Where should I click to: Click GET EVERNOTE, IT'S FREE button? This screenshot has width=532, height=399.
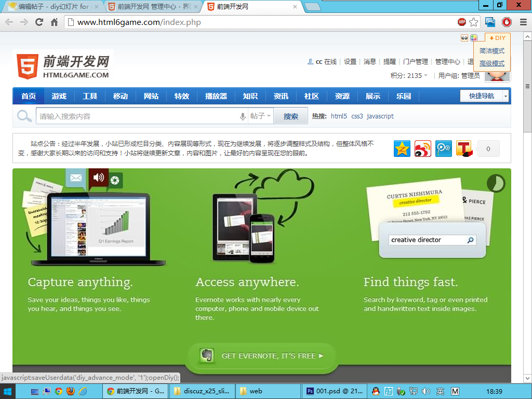click(x=262, y=355)
